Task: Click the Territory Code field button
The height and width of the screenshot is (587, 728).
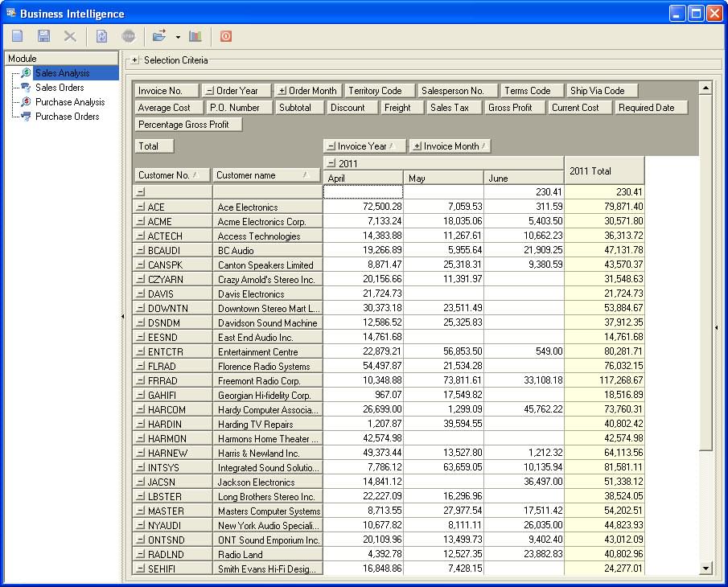Action: point(380,91)
